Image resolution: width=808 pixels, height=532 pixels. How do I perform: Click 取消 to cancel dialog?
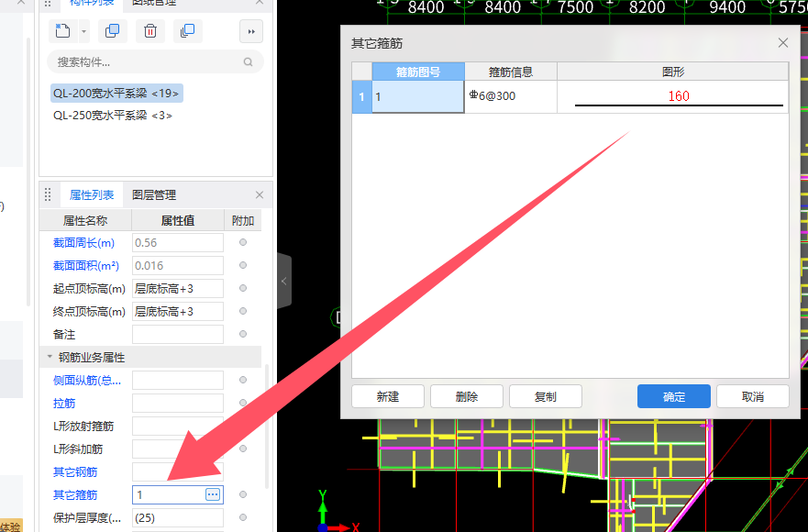point(753,396)
